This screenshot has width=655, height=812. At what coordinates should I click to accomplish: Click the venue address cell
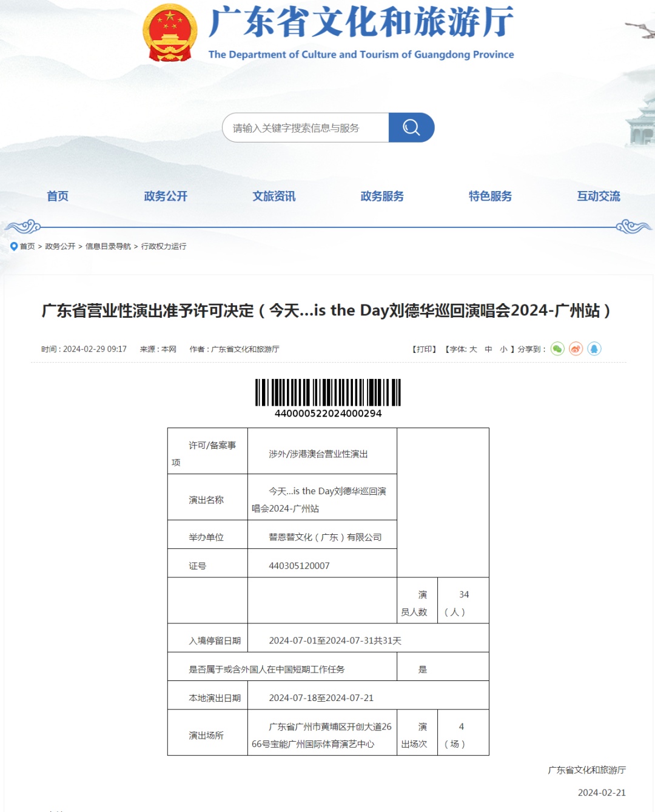pyautogui.click(x=322, y=733)
